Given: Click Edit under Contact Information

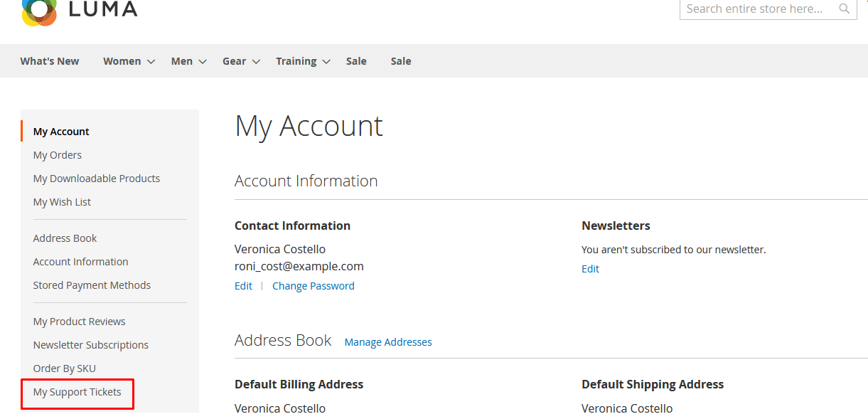Looking at the screenshot, I should (243, 286).
